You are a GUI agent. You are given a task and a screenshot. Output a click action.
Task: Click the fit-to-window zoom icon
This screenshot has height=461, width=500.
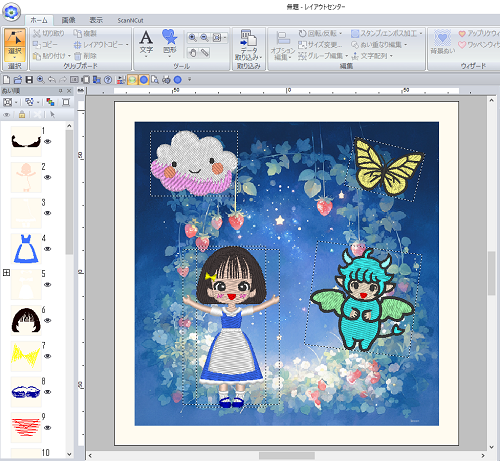tap(217, 37)
